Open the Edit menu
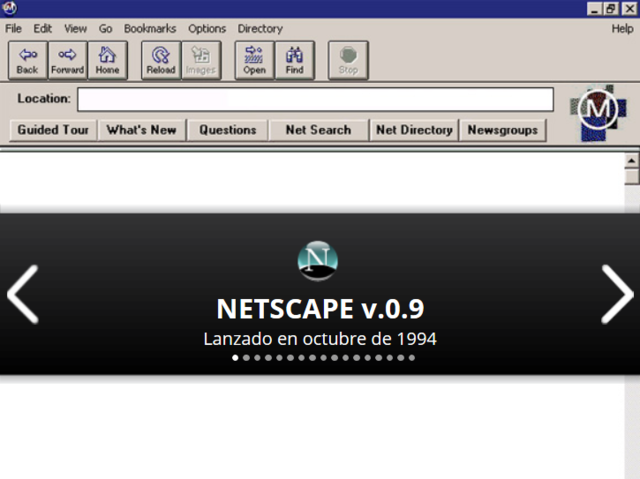Screen dimensions: 640x479 [x=42, y=29]
